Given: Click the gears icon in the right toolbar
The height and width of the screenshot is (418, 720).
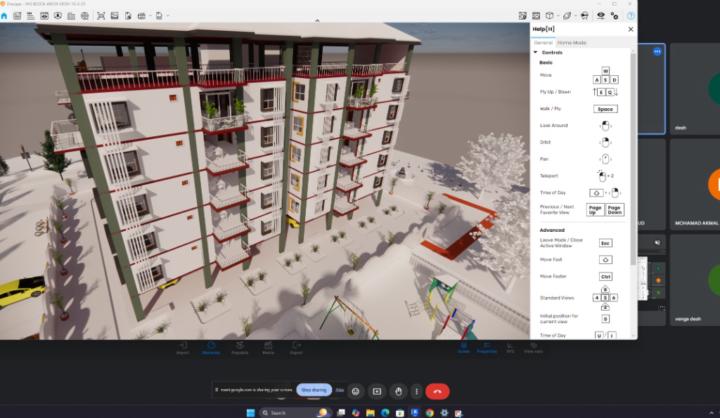Looking at the screenshot, I should tap(614, 16).
